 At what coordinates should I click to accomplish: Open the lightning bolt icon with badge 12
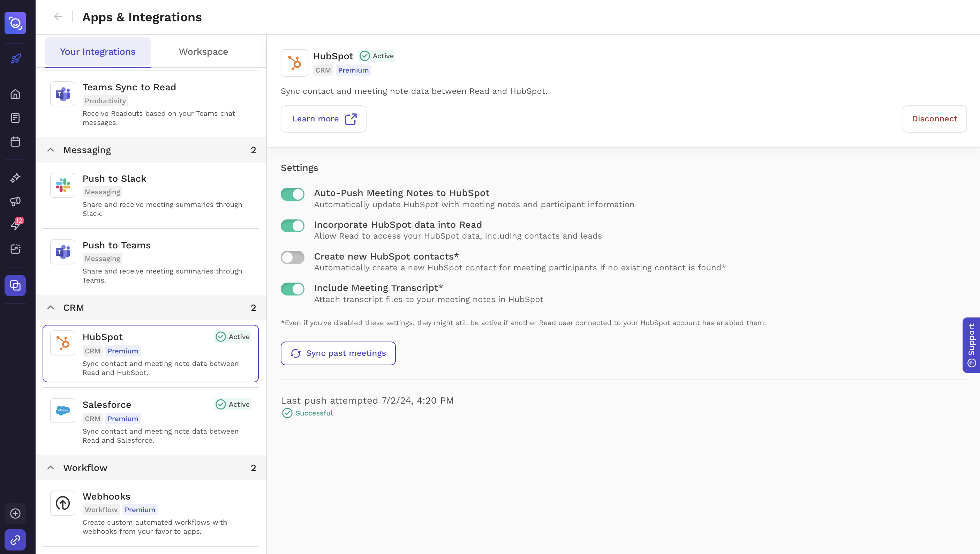click(15, 225)
